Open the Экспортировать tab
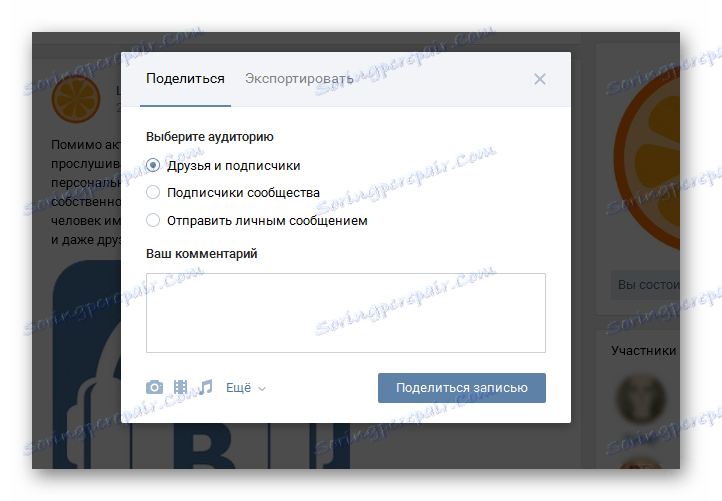This screenshot has height=501, width=722. pos(299,79)
